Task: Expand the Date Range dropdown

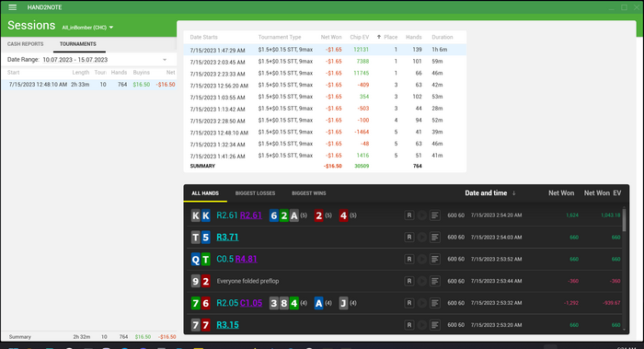Action: coord(165,60)
